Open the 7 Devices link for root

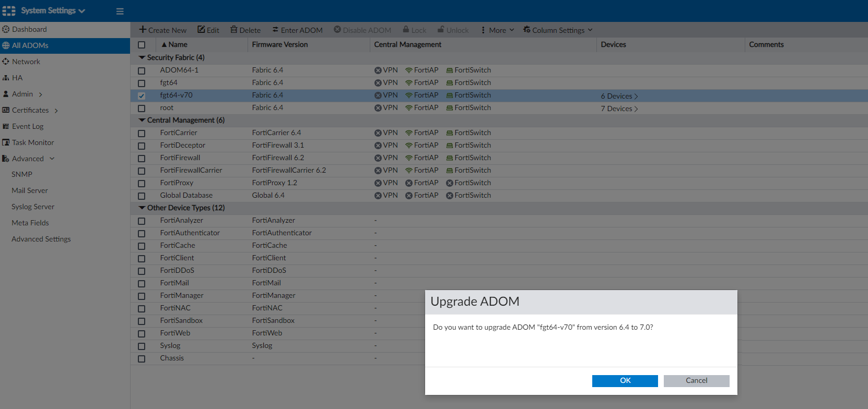click(619, 109)
